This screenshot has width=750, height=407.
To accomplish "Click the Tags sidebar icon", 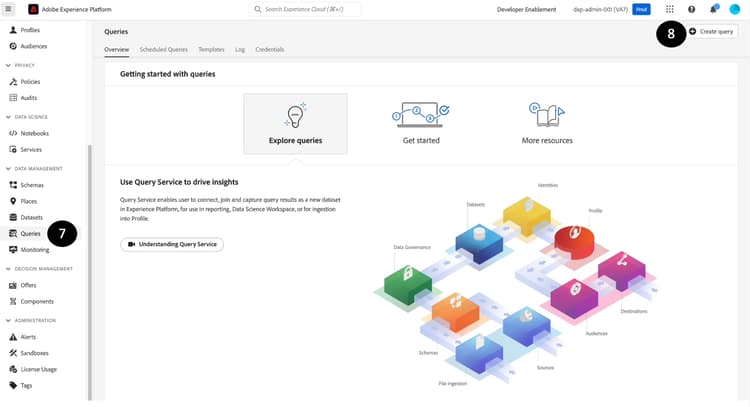I will point(13,385).
